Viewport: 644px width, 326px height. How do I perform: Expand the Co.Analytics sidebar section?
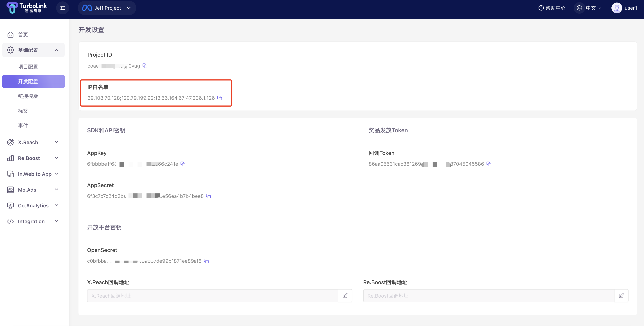pyautogui.click(x=33, y=205)
